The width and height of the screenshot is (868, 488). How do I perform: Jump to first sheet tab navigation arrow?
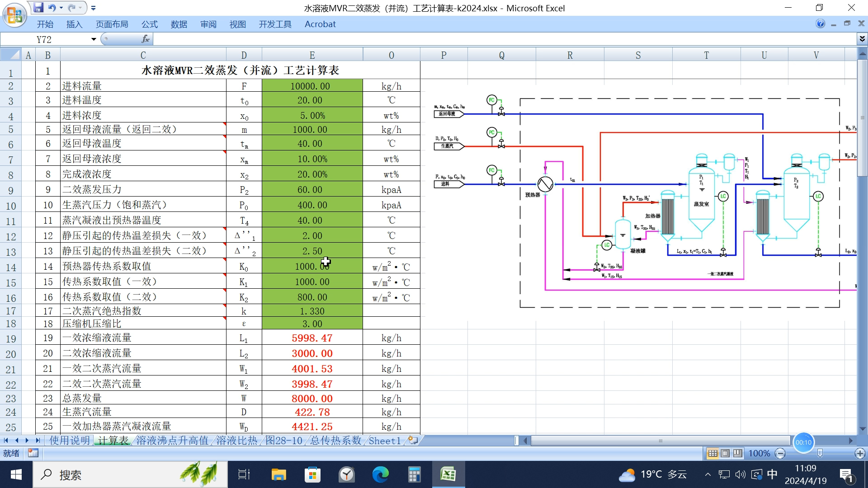click(x=6, y=440)
